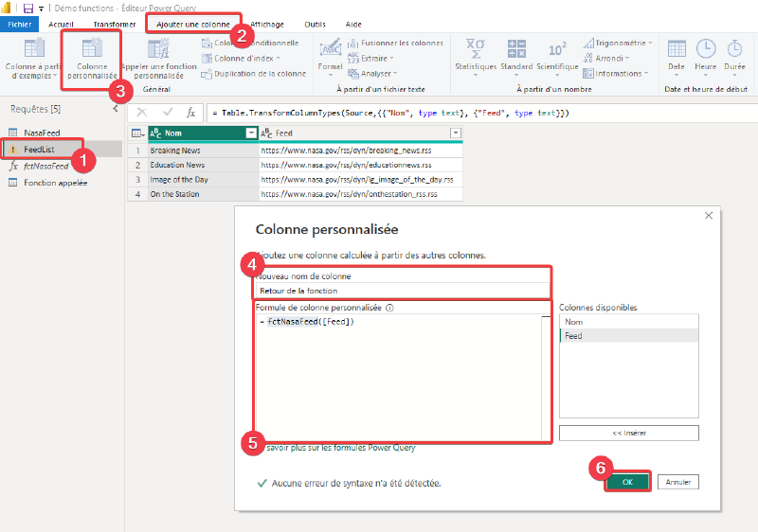This screenshot has height=532, width=758.
Task: Select the Ajouter une colonne tab
Action: [x=193, y=24]
